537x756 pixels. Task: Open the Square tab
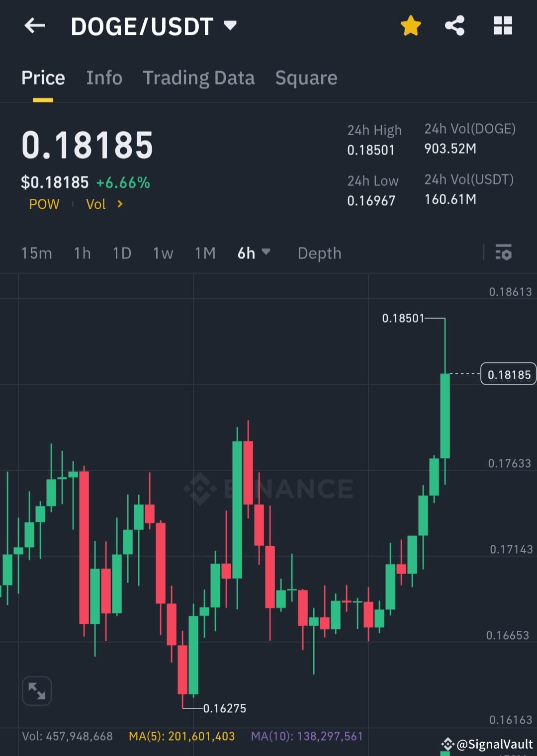(306, 78)
